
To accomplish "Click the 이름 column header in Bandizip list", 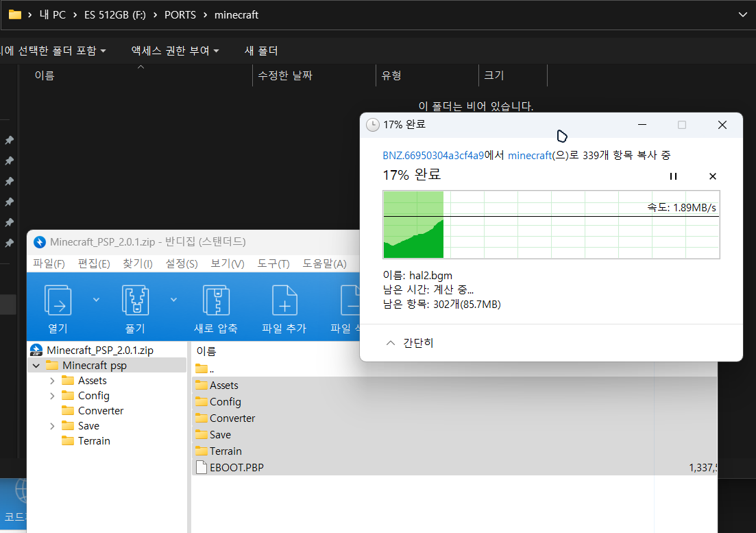I will click(x=206, y=351).
